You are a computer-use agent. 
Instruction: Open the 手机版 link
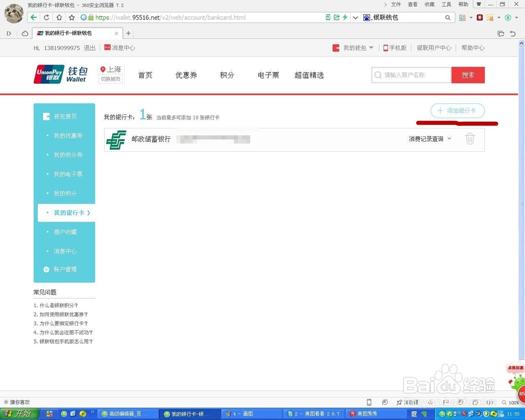coord(395,48)
